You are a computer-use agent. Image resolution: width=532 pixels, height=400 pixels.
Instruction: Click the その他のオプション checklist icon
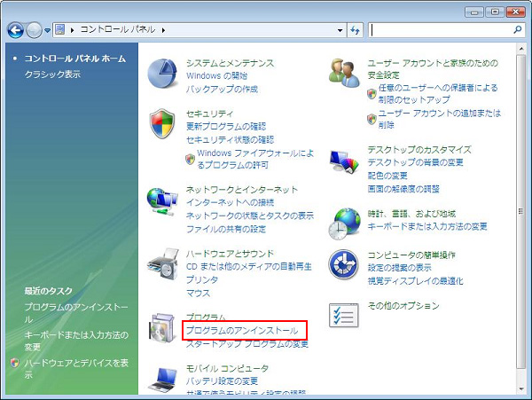coord(344,315)
